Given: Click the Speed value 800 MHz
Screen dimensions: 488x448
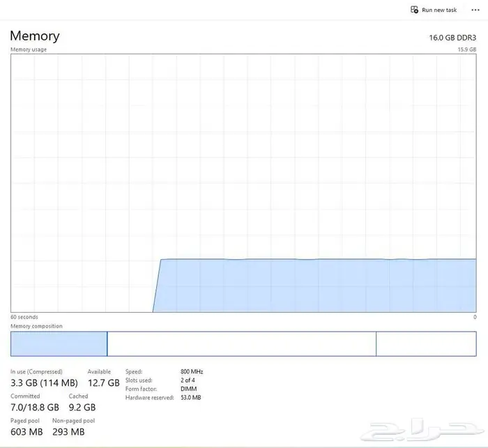Looking at the screenshot, I should click(x=192, y=371).
